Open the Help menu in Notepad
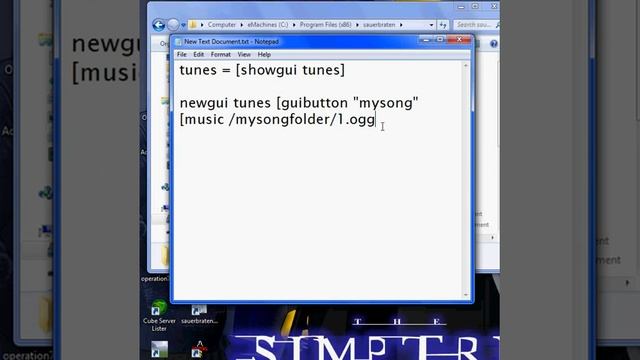The image size is (640, 360). pos(264,54)
